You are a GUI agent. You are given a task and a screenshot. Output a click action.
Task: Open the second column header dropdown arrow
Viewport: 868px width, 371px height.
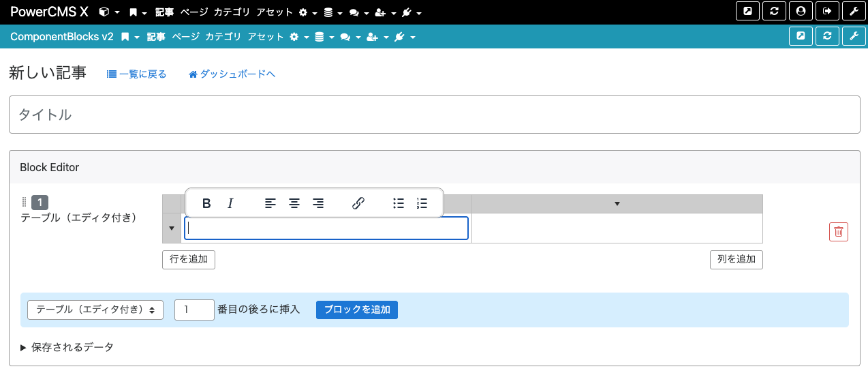(617, 203)
